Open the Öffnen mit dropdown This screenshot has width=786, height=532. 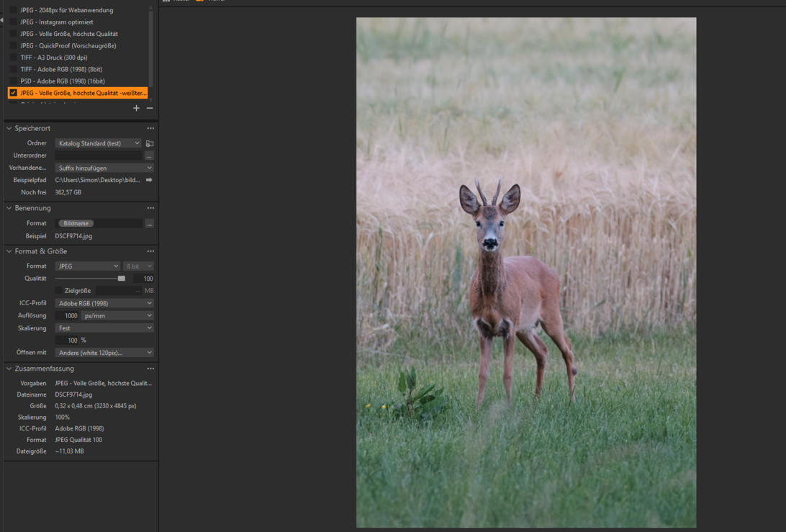pos(104,353)
